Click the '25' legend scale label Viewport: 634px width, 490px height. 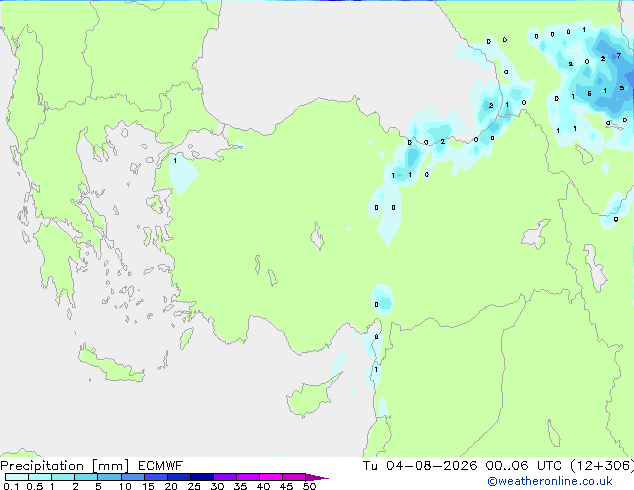[x=194, y=486]
